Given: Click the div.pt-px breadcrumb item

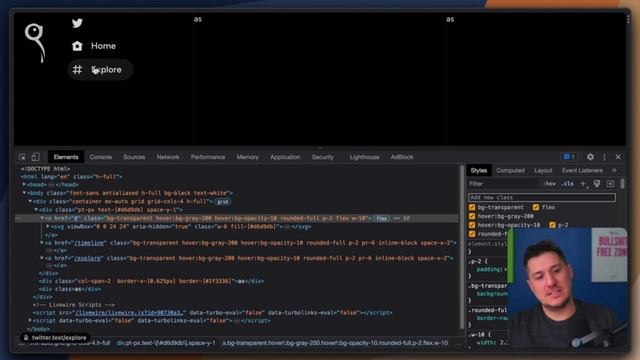Looking at the screenshot, I should click(x=166, y=343).
